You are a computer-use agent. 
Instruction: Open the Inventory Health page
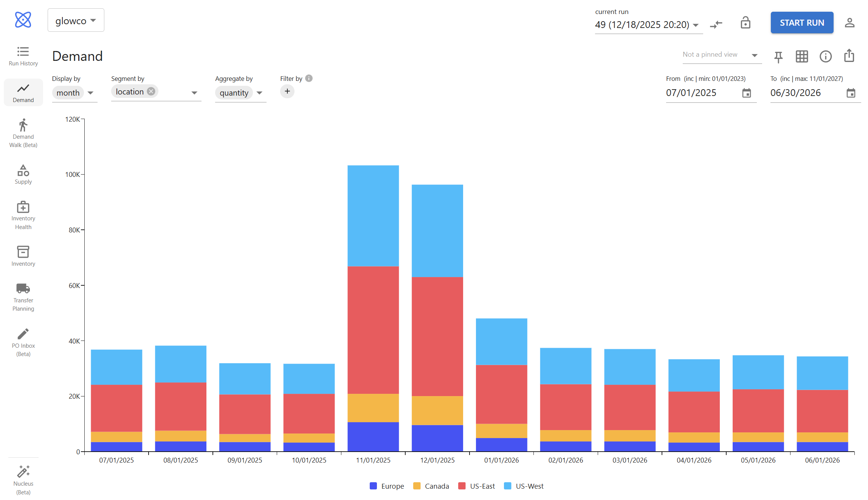23,215
